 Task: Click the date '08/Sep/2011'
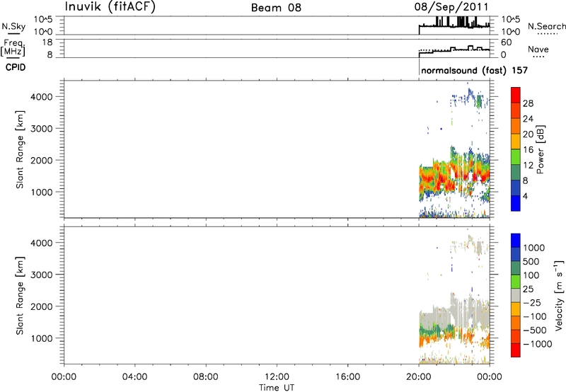(x=451, y=7)
